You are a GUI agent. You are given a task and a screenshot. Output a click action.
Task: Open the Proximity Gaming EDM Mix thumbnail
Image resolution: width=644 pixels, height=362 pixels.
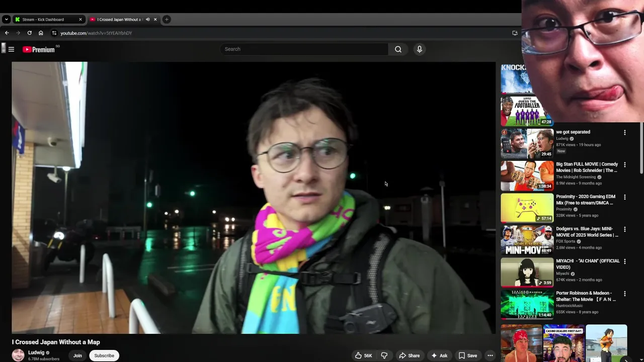(527, 208)
